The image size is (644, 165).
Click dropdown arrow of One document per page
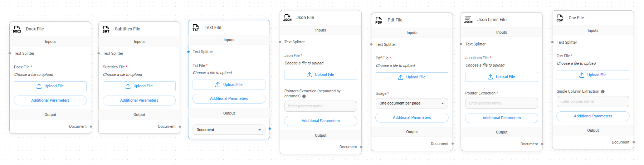tap(443, 103)
